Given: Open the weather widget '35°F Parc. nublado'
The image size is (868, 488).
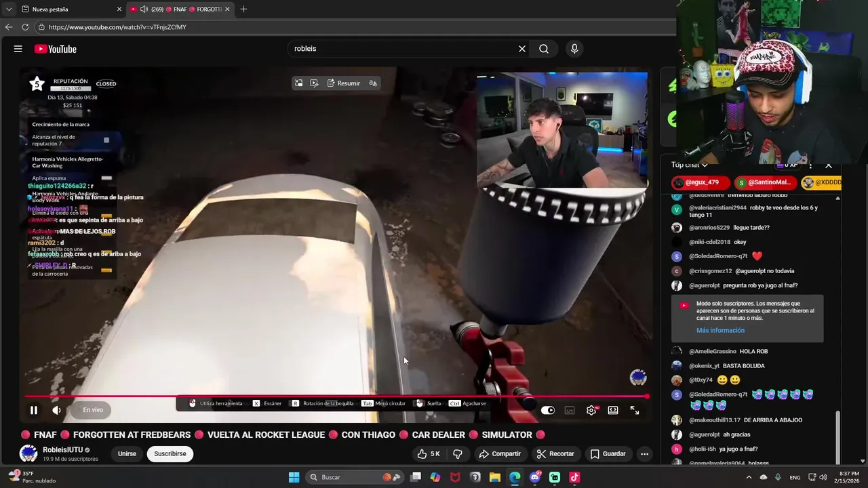Looking at the screenshot, I should point(33,477).
